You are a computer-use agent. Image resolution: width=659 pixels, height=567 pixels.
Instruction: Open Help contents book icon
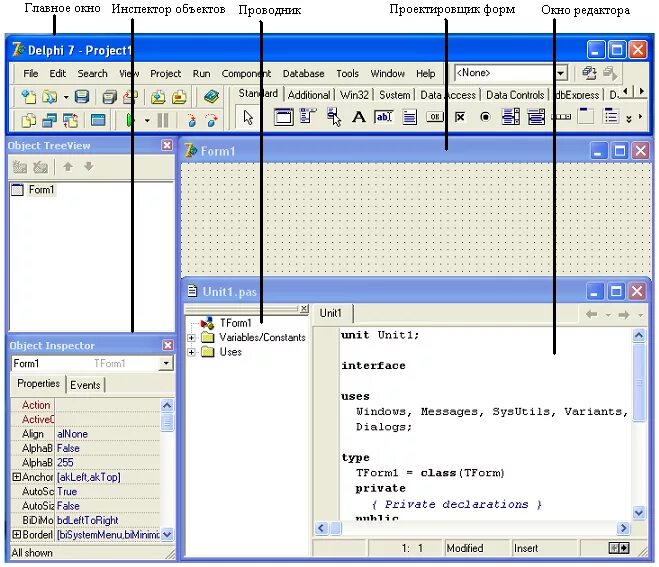coord(211,97)
